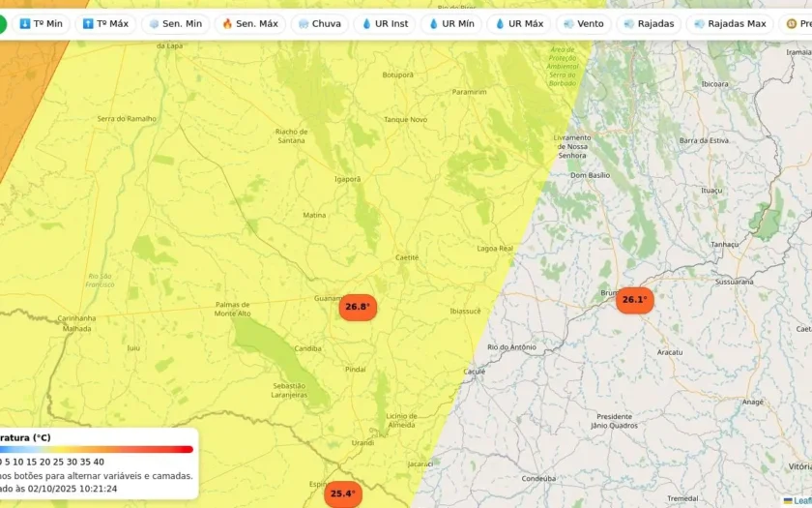The height and width of the screenshot is (508, 812).
Task: Click the Iuiu town label
Action: tap(133, 348)
